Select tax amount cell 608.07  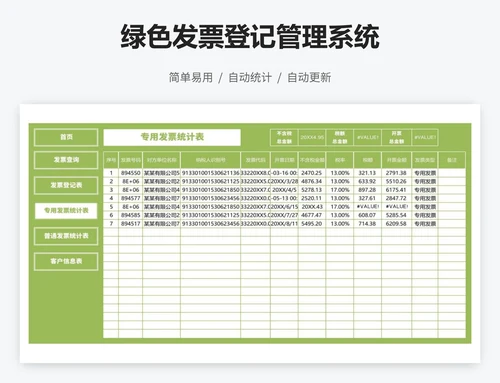(x=367, y=215)
